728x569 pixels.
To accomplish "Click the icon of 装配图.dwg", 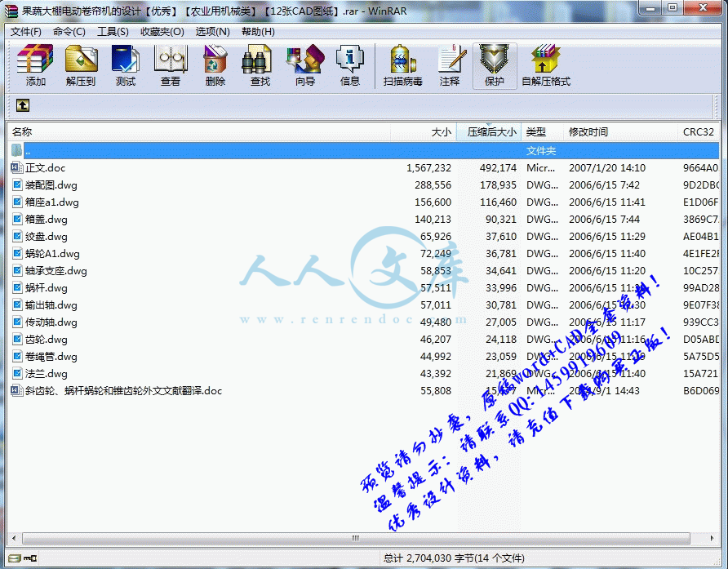I will (17, 184).
